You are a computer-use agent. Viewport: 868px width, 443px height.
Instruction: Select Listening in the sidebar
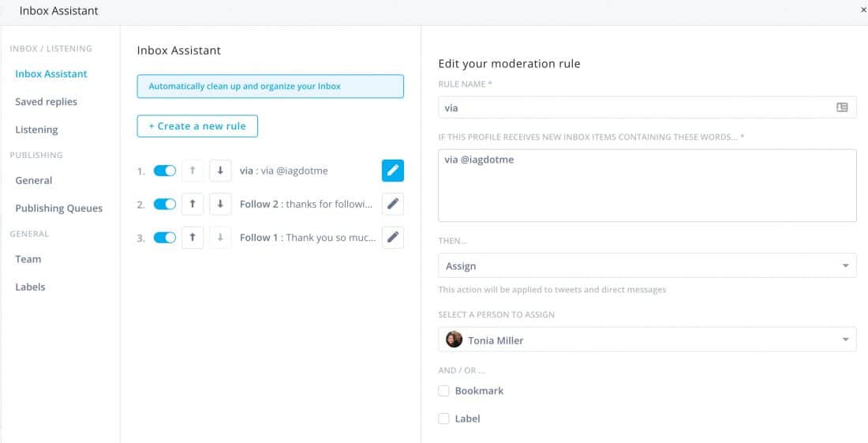[36, 130]
